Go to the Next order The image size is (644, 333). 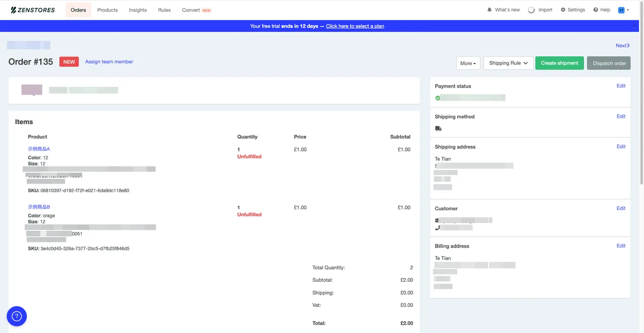point(622,46)
